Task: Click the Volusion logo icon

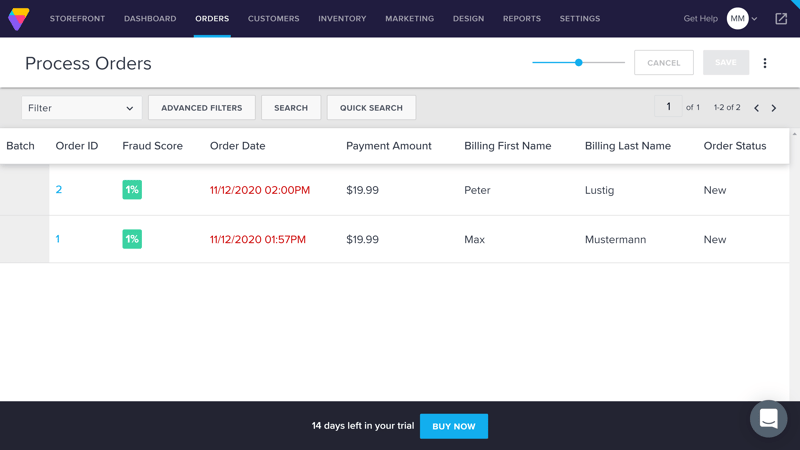Action: (18, 18)
